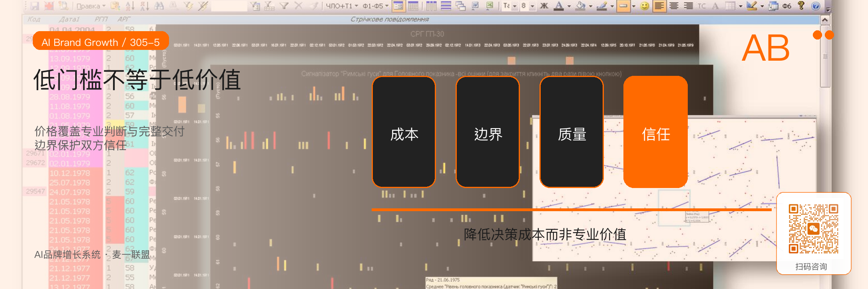868x289 pixels.
Task: Toggle the highlighted special effect button
Action: pos(623,6)
